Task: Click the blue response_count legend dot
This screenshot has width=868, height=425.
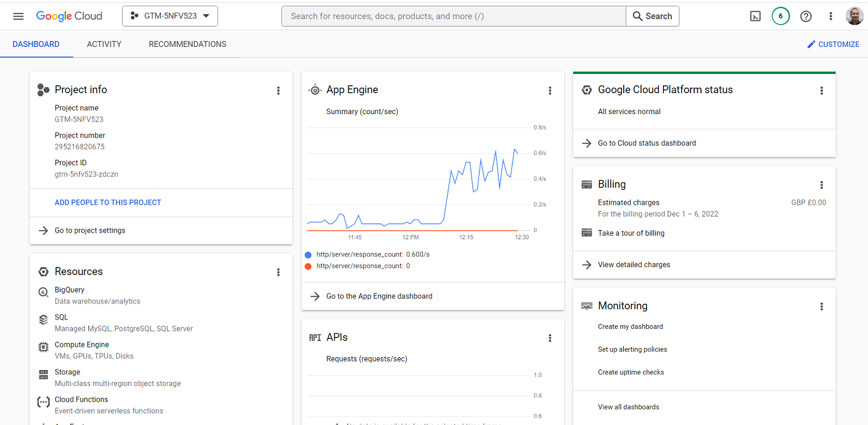Action: pyautogui.click(x=308, y=254)
